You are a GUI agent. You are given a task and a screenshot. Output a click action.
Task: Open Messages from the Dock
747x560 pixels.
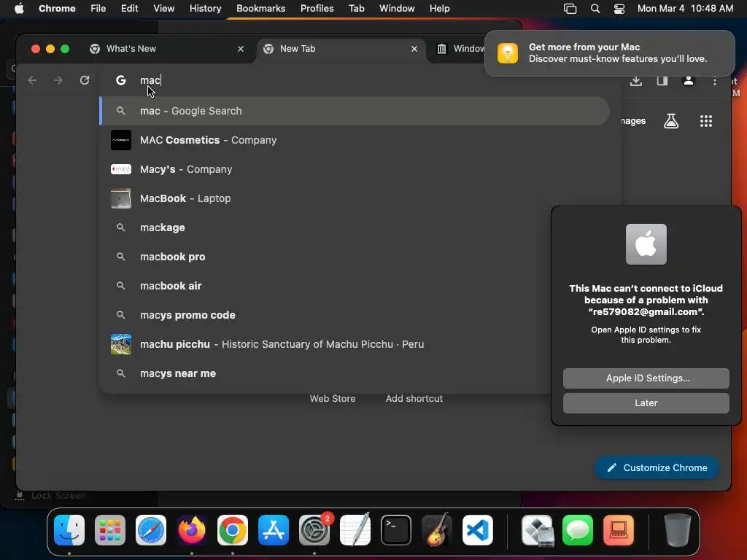point(578,530)
